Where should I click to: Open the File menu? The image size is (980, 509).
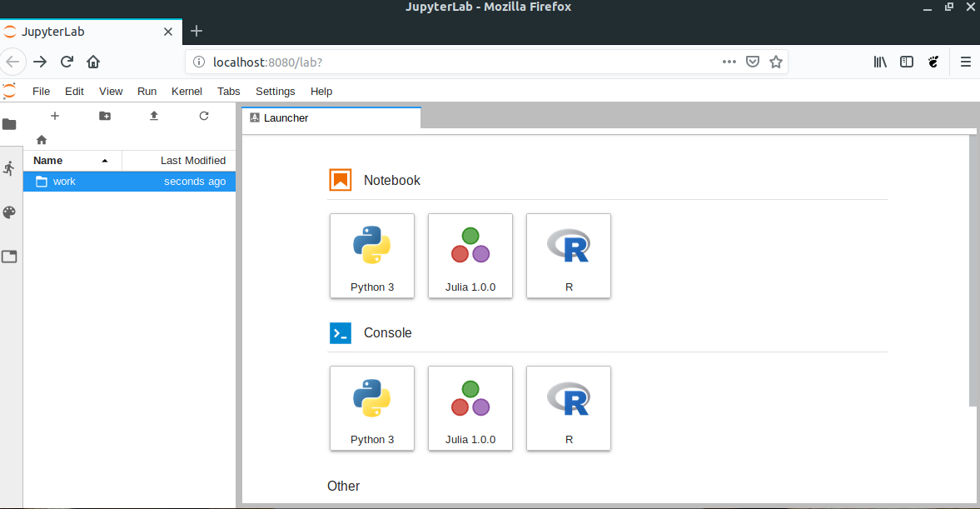point(42,92)
